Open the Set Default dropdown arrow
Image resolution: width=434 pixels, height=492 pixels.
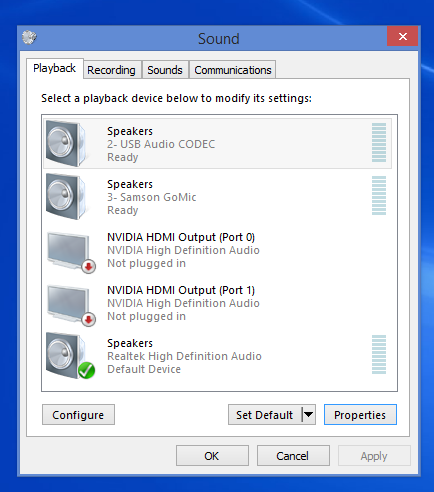click(x=309, y=415)
